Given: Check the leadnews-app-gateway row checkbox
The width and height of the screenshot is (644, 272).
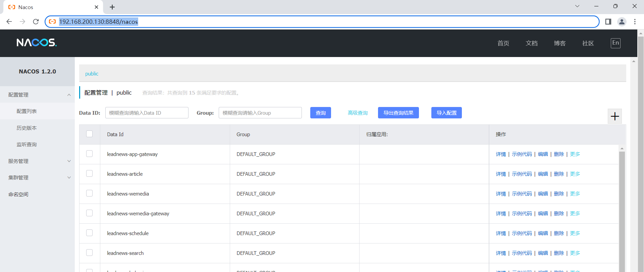Looking at the screenshot, I should click(89, 154).
